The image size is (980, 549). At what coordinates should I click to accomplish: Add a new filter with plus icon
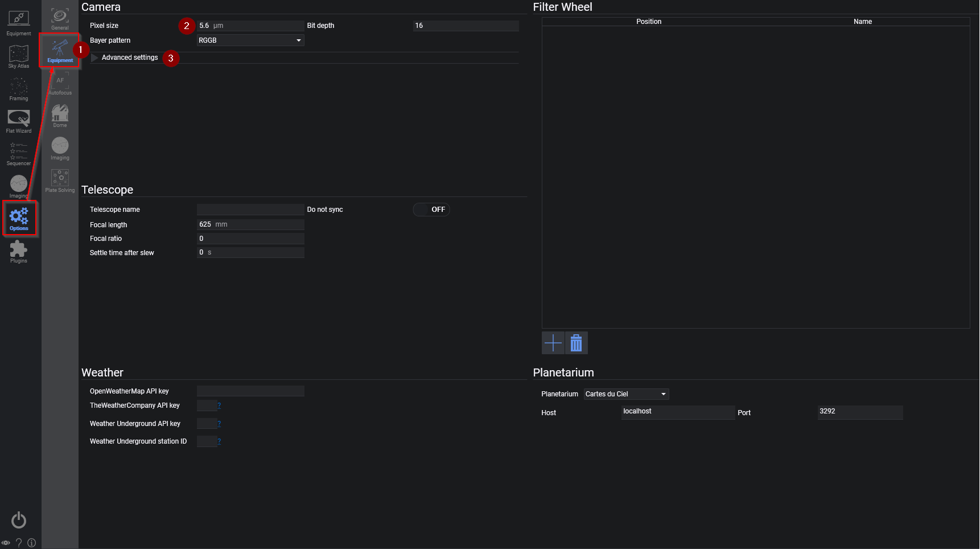(553, 343)
